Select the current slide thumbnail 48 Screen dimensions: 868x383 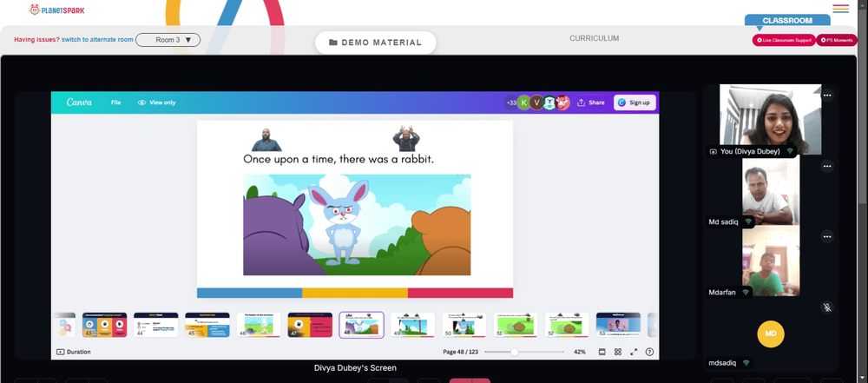tap(361, 325)
